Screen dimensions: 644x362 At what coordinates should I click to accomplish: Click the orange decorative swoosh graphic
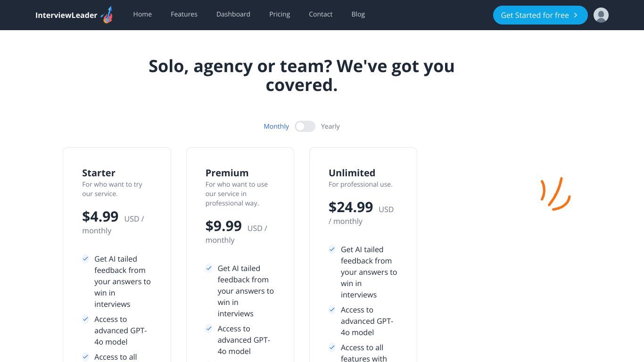coord(556,194)
